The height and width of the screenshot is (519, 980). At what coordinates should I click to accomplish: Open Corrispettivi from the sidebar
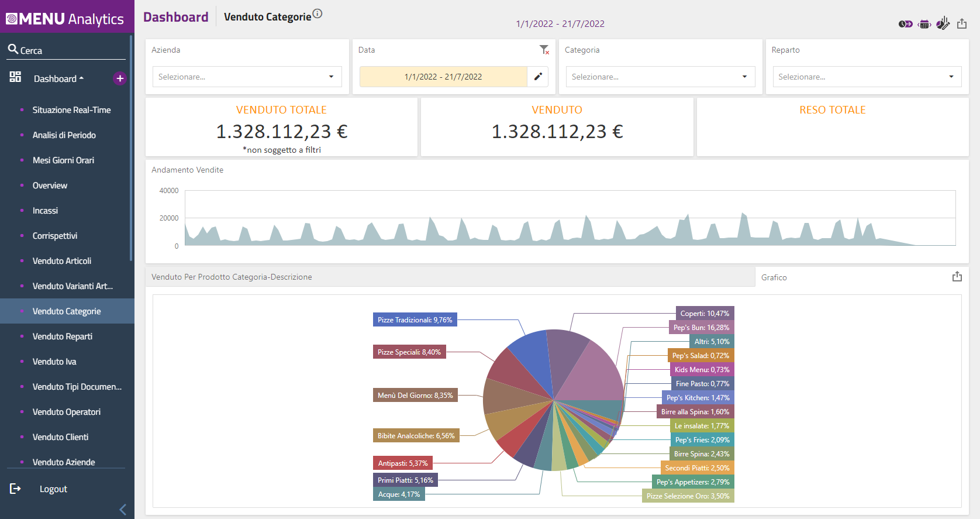(x=55, y=236)
